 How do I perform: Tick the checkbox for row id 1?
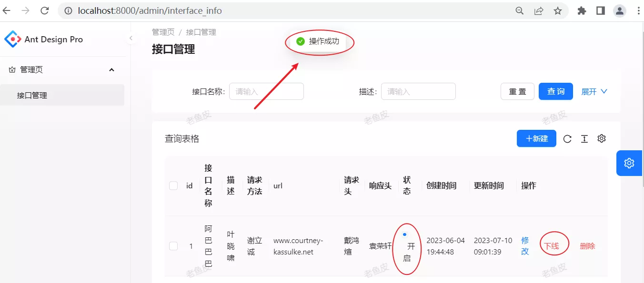point(173,246)
